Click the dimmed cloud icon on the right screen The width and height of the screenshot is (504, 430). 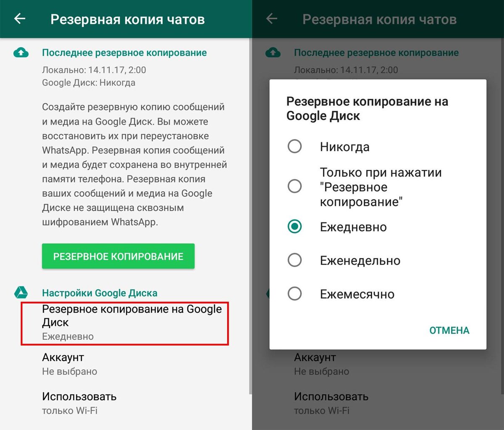coord(273,53)
